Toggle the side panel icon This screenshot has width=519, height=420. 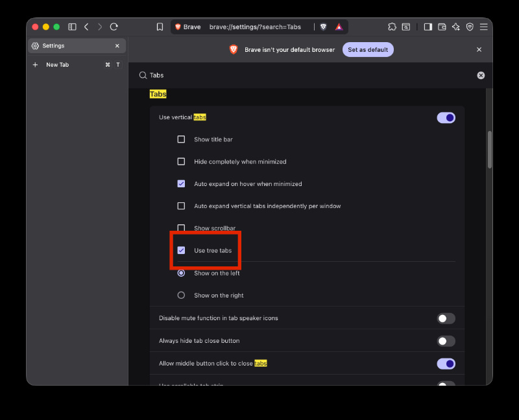428,27
